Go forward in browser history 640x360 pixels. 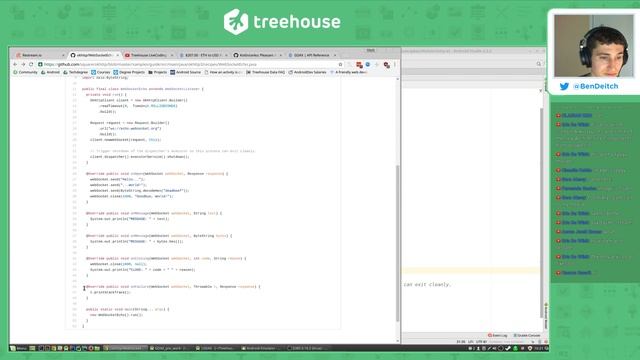point(23,64)
